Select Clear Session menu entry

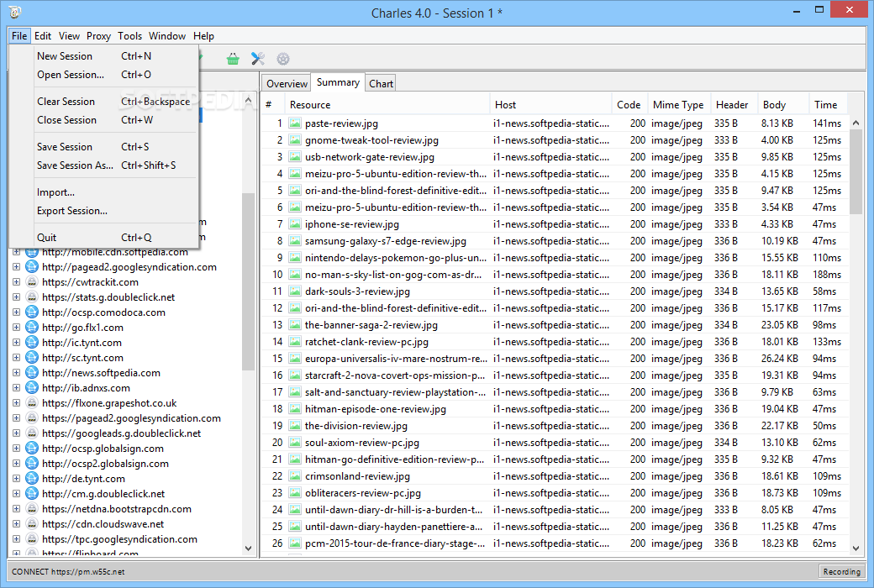coord(103,102)
